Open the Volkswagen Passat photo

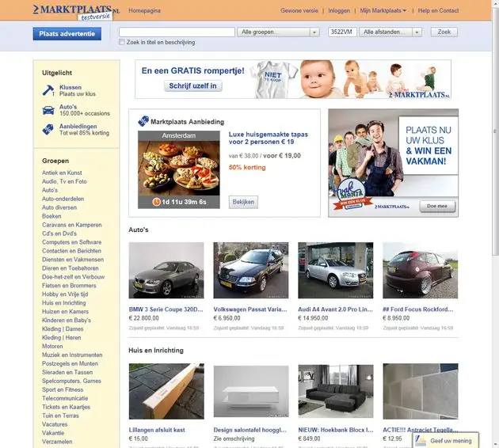[251, 270]
